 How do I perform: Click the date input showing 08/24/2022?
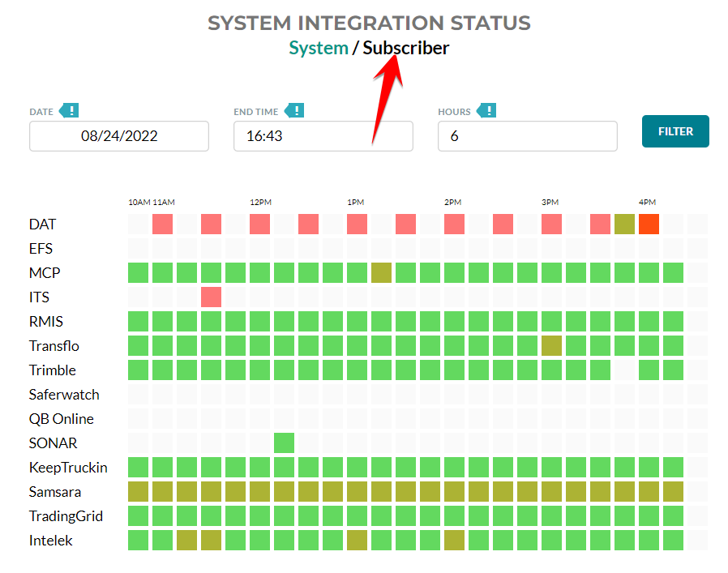click(118, 136)
